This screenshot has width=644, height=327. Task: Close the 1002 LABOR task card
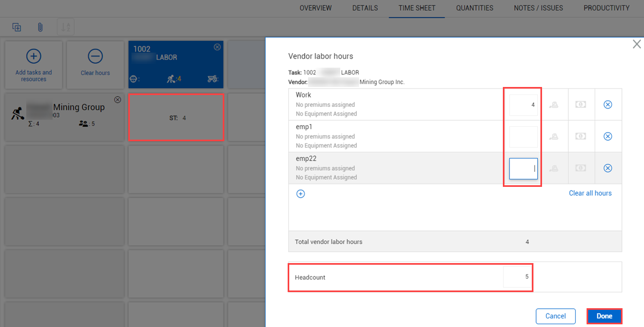point(217,47)
